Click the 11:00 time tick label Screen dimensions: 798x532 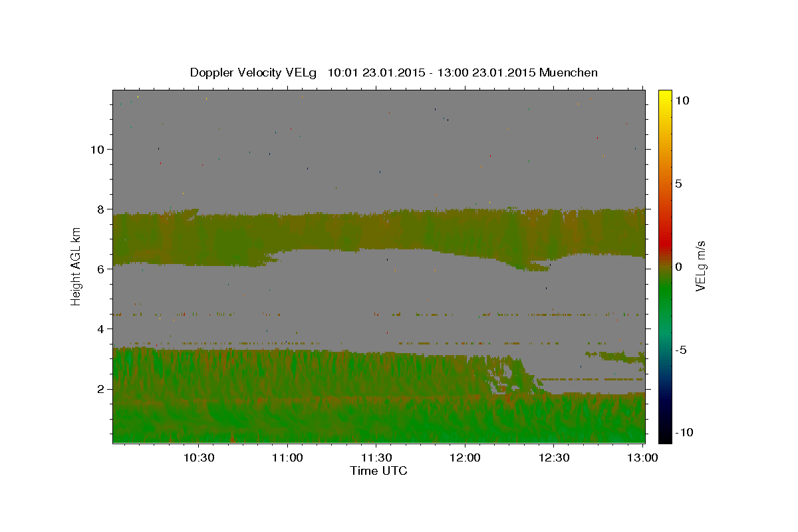pyautogui.click(x=287, y=458)
